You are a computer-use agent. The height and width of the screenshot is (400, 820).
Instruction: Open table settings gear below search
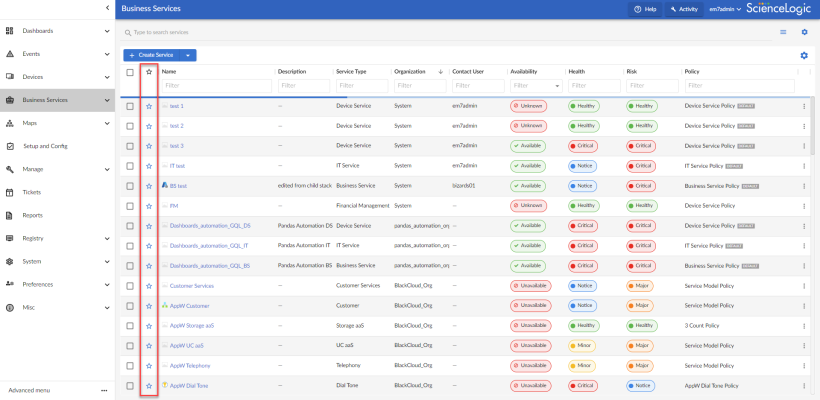804,55
